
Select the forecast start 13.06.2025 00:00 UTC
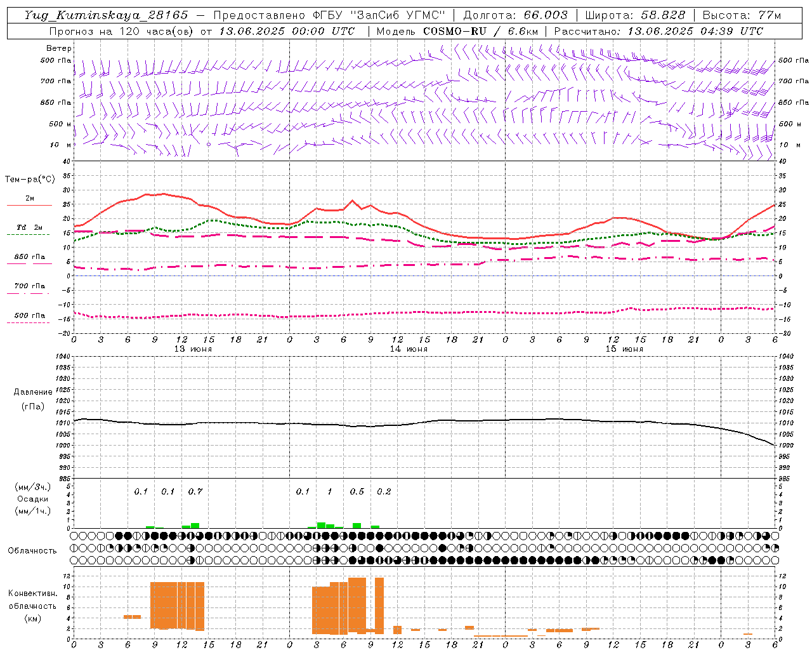coord(287,31)
